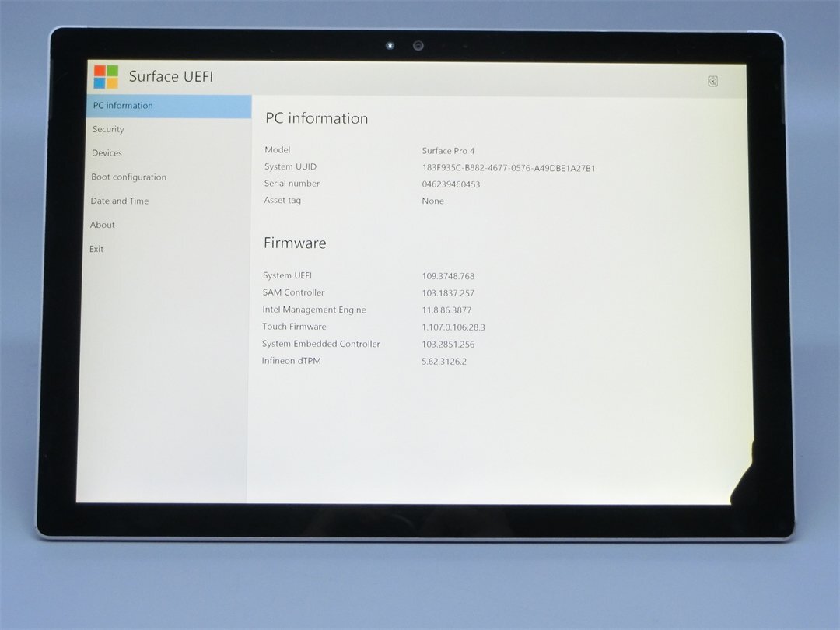Click the Asset tag label

point(282,201)
